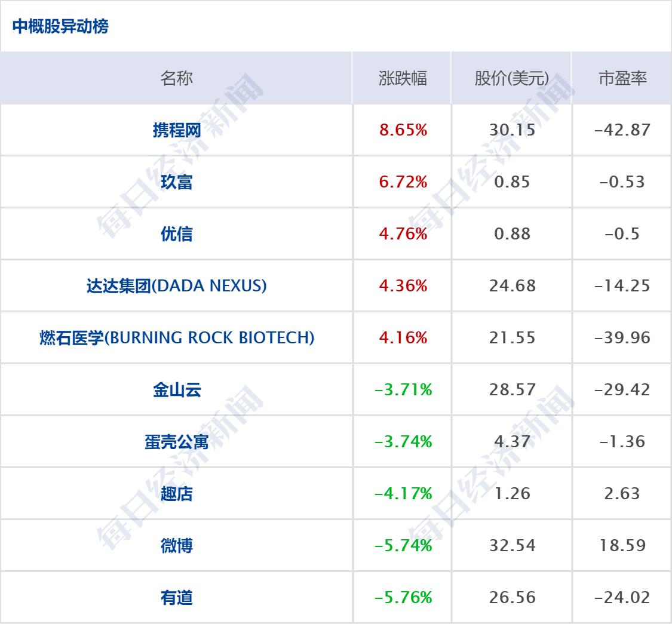Click the 中概股异动榜 table title
The height and width of the screenshot is (624, 672).
tap(60, 27)
